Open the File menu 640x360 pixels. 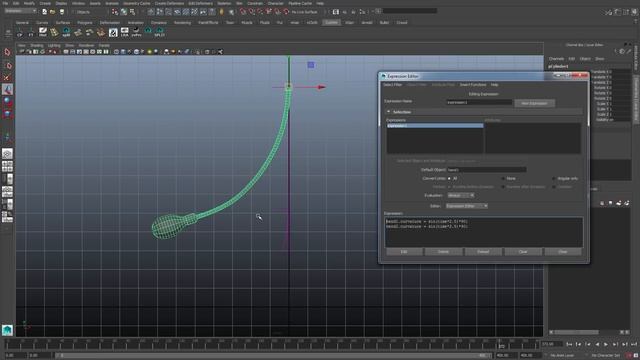(x=5, y=3)
